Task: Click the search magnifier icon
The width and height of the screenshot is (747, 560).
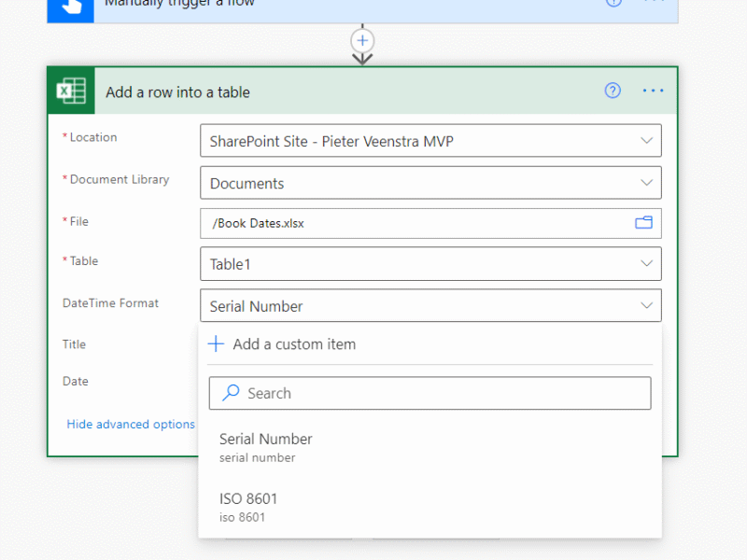Action: (x=231, y=393)
